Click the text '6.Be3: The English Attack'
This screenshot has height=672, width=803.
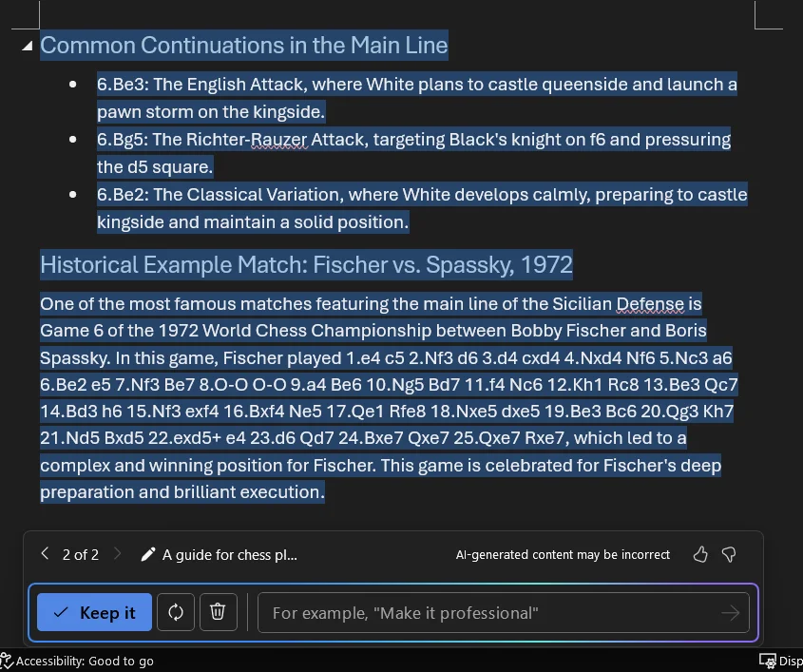coord(202,84)
